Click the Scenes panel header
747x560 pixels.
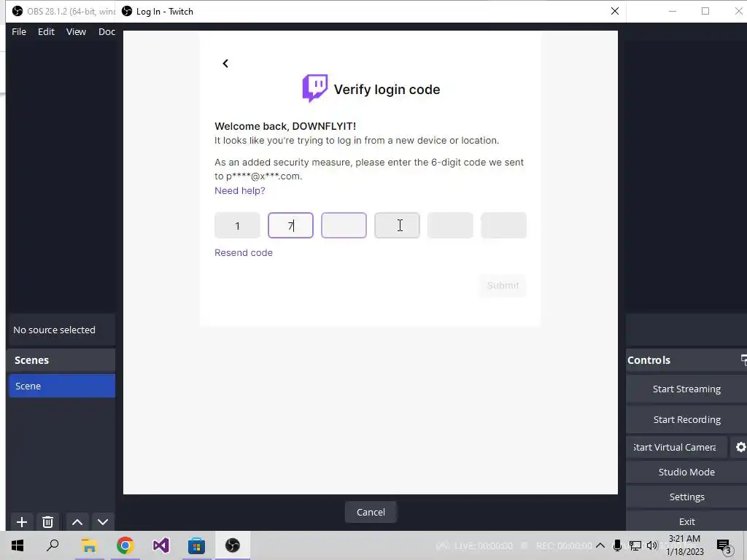tap(61, 360)
